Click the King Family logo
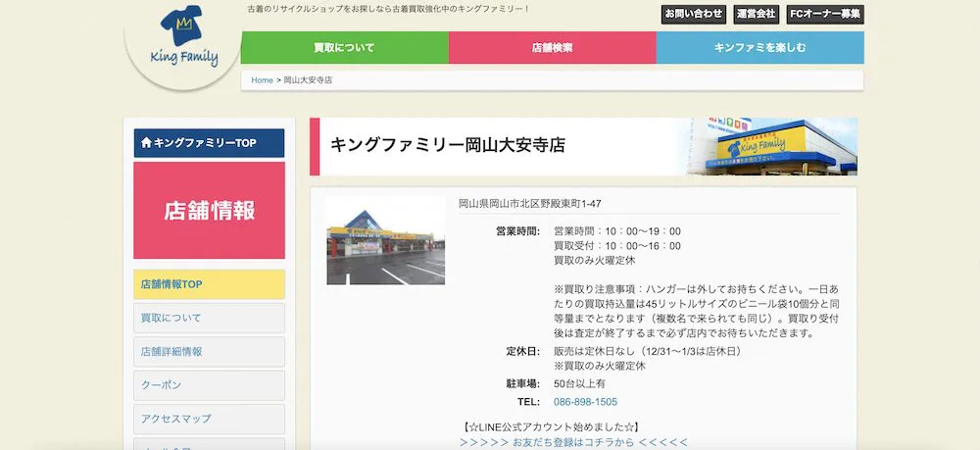This screenshot has height=450, width=980. tap(183, 44)
